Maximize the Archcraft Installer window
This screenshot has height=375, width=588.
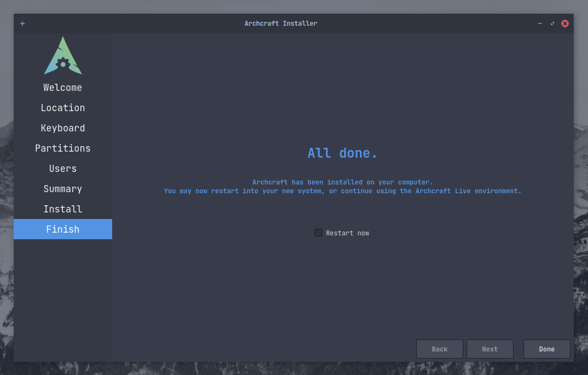point(552,24)
